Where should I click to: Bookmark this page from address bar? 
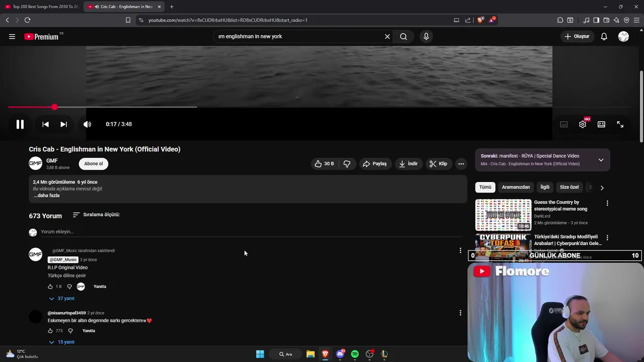pos(128,20)
